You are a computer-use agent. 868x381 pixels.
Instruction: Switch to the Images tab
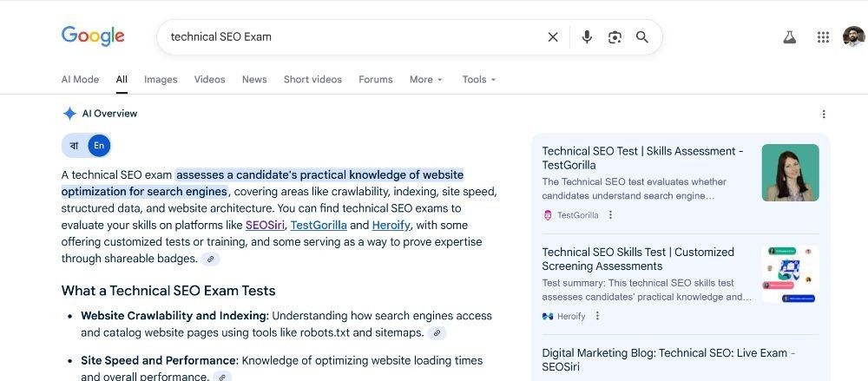(161, 79)
